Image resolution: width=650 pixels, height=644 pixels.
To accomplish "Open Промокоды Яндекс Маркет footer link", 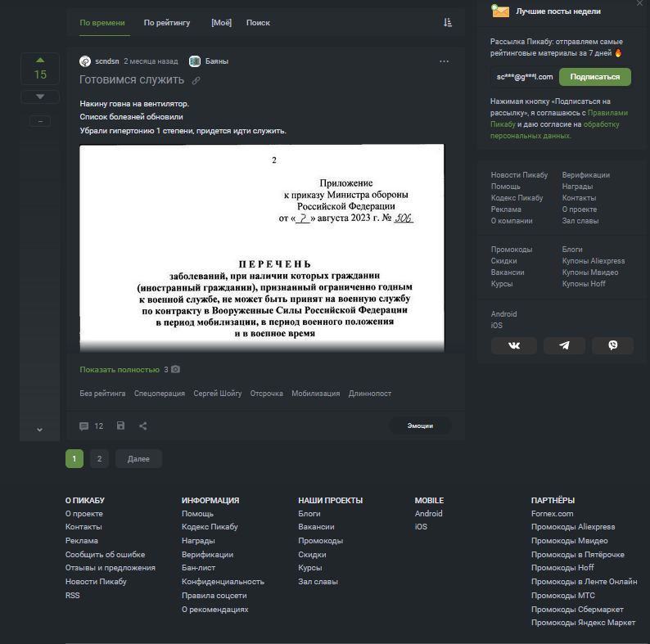I will click(583, 623).
